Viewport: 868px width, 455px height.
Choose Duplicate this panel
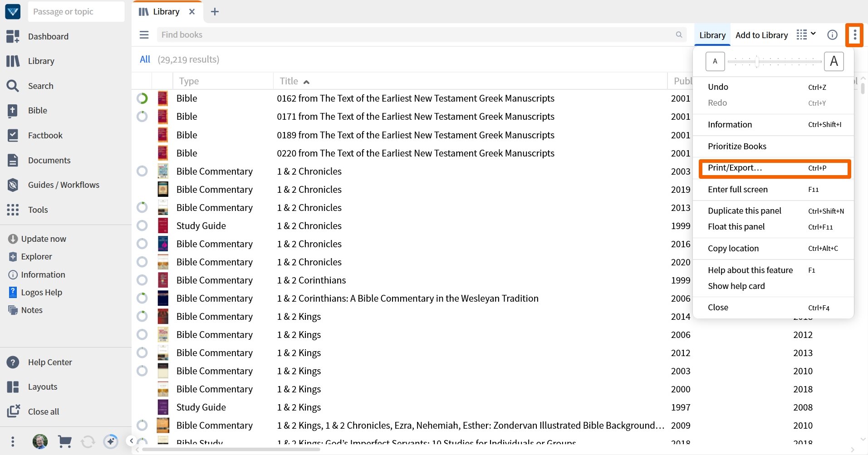point(774,210)
